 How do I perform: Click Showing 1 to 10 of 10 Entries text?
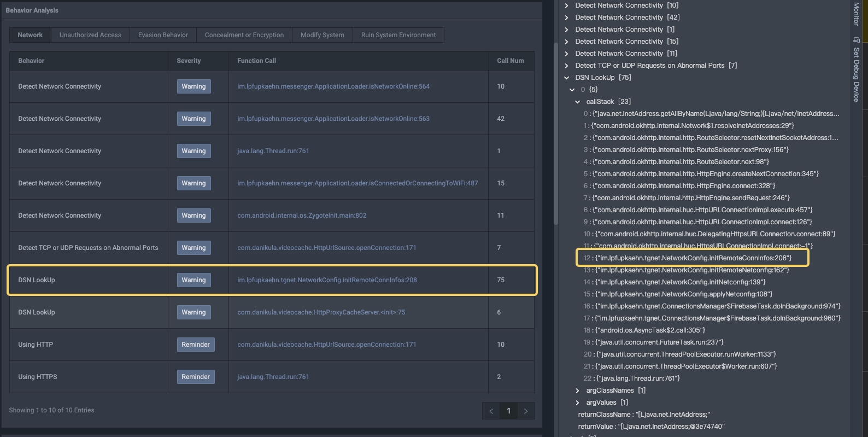coord(51,410)
